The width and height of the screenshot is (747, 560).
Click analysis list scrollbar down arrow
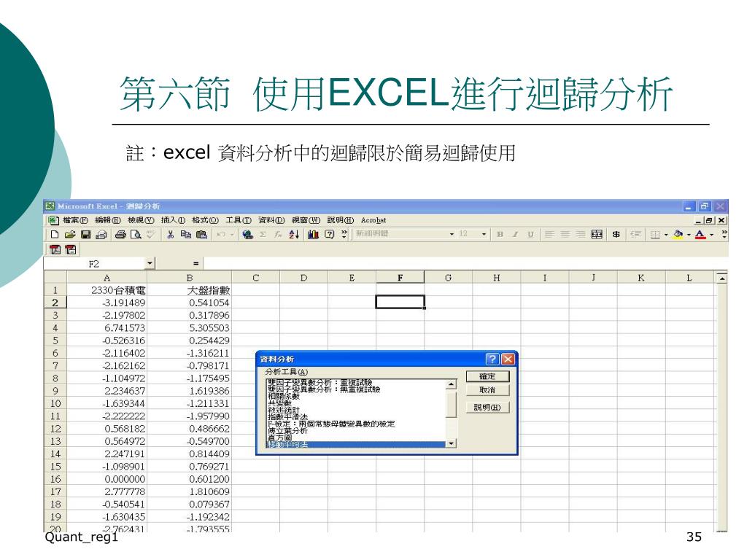tap(451, 444)
